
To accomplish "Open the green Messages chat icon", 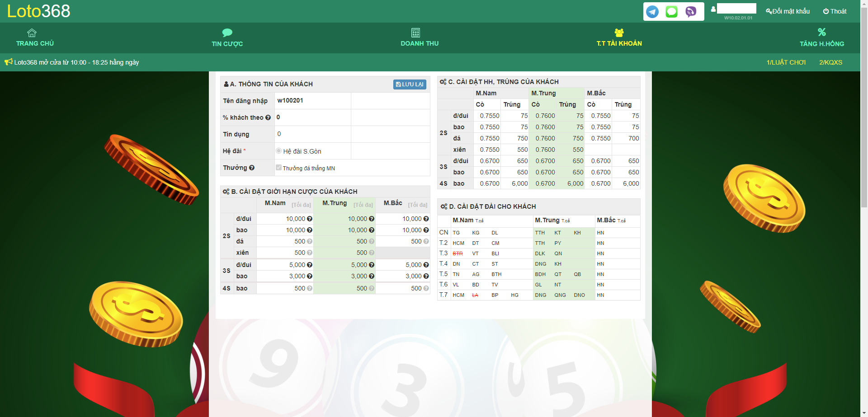I will [672, 12].
